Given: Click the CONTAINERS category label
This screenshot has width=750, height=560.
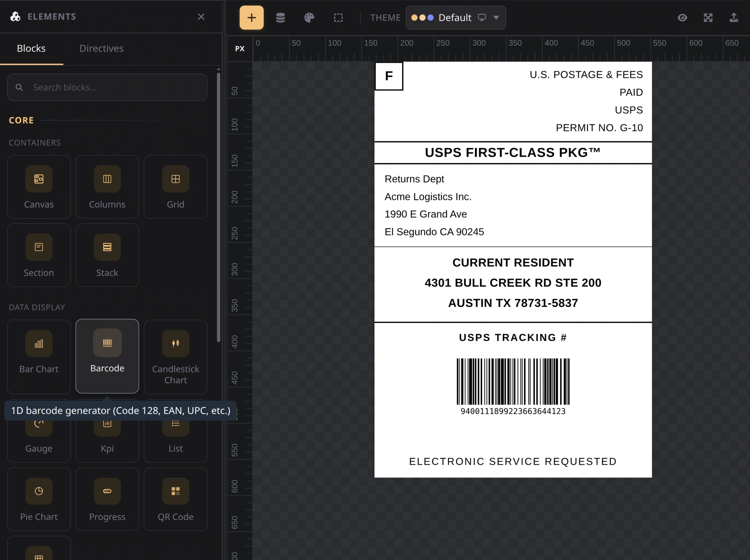Looking at the screenshot, I should 35,143.
